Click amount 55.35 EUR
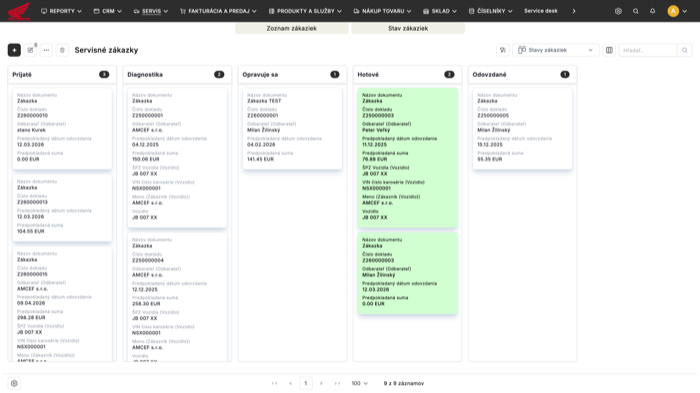 click(490, 159)
